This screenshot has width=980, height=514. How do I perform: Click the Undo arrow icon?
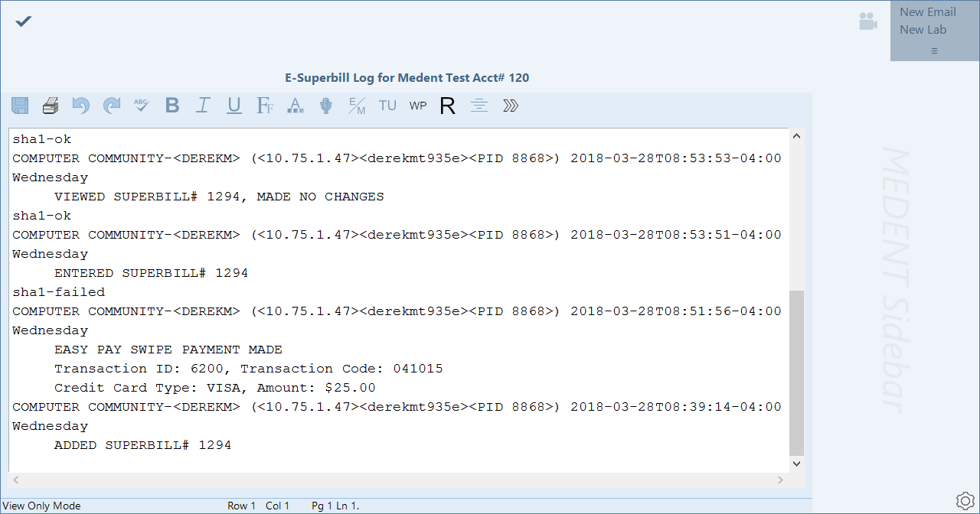(81, 106)
